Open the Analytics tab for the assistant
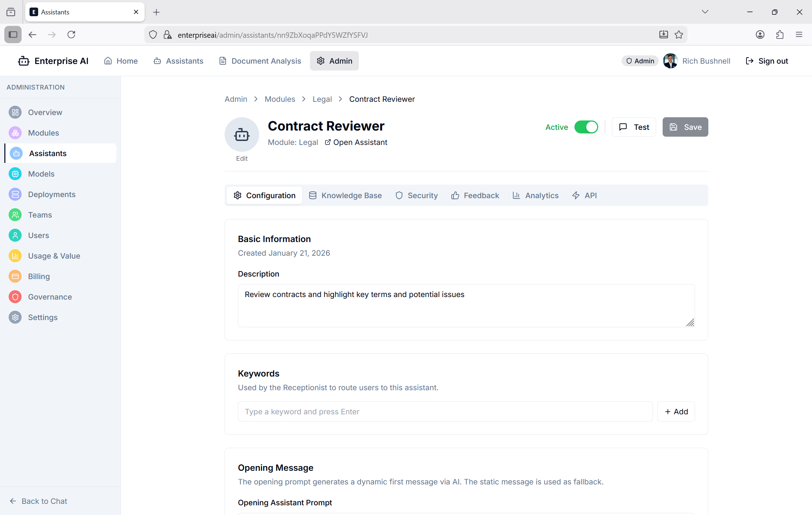The width and height of the screenshot is (812, 515). click(536, 195)
